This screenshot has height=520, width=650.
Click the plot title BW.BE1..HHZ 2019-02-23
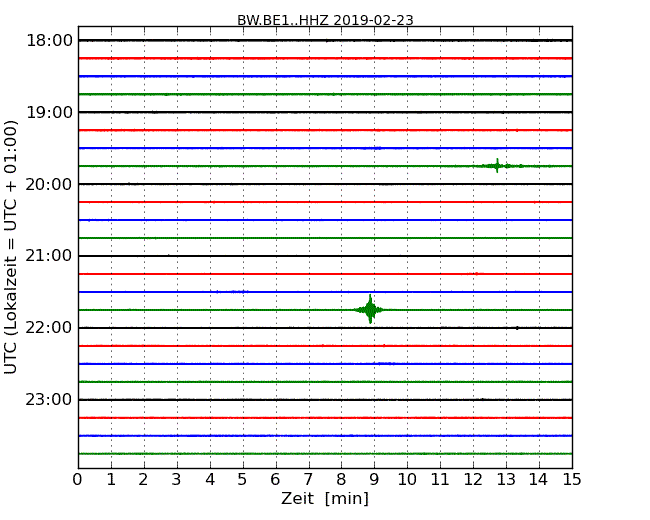tap(325, 20)
